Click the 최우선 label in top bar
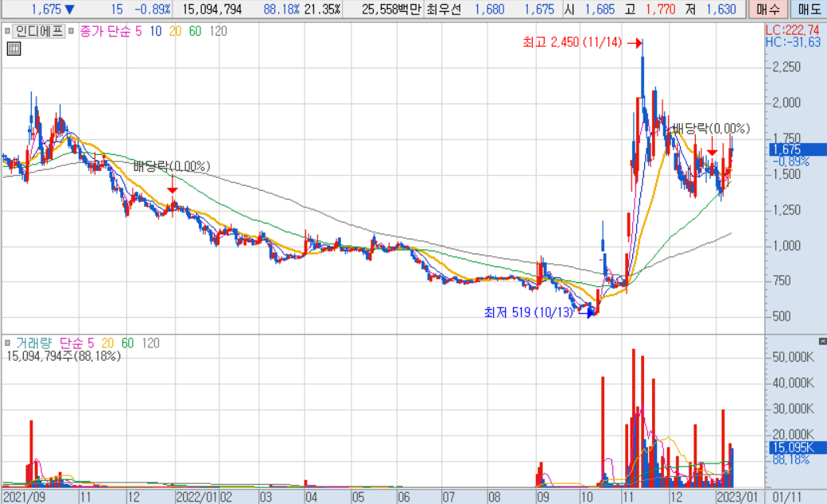This screenshot has width=827, height=504. [x=444, y=10]
